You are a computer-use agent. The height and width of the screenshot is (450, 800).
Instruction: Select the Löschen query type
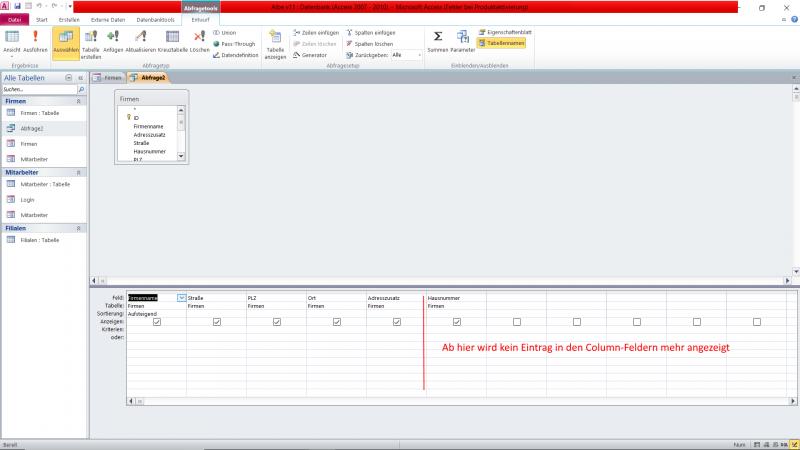(199, 42)
